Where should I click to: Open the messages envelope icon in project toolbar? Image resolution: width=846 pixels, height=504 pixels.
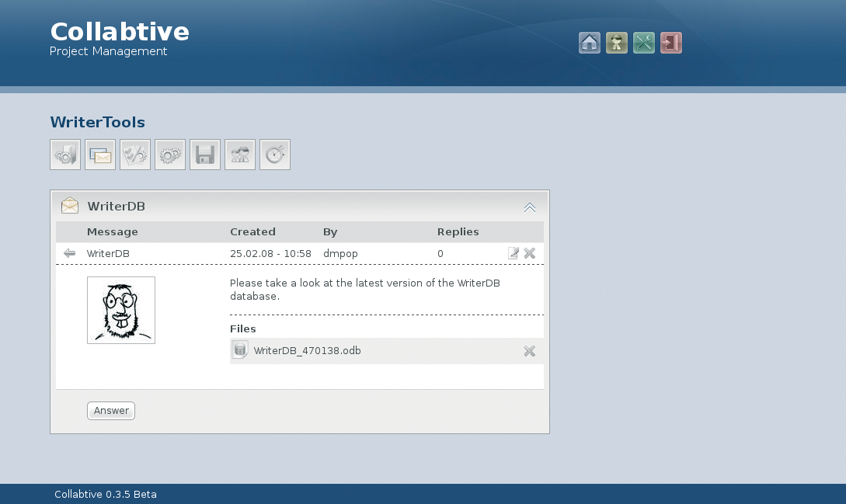point(100,155)
